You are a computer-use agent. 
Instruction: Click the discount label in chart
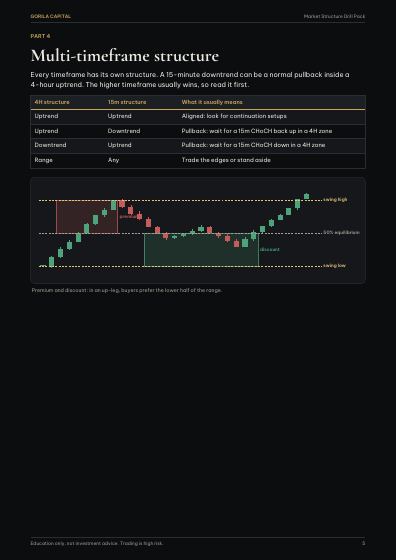[x=270, y=249]
